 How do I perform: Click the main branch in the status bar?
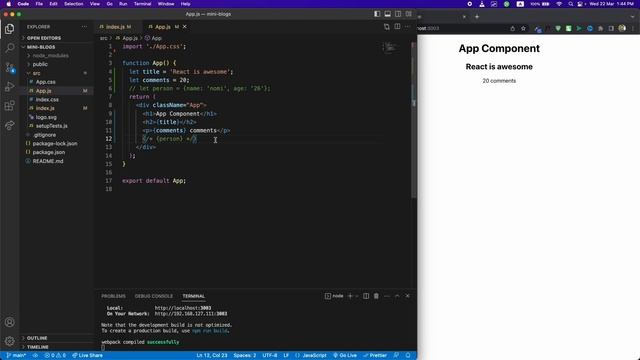pos(16,356)
